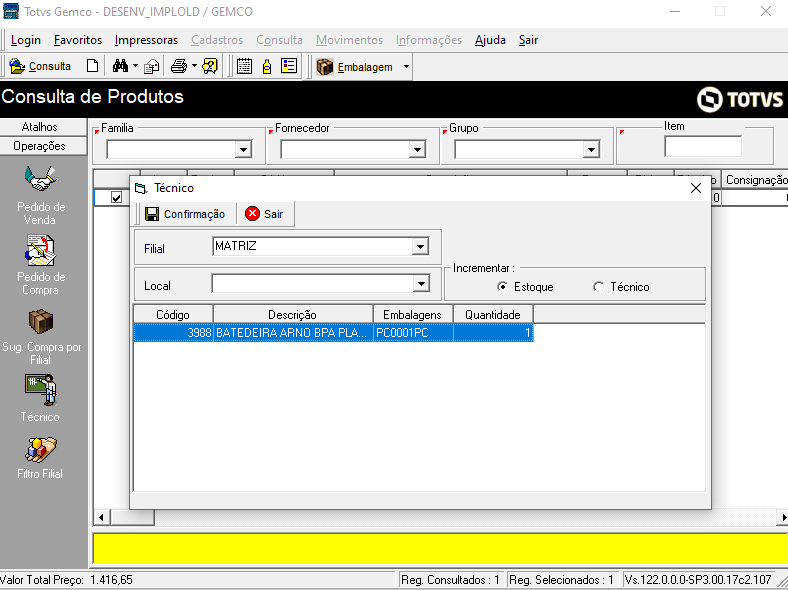Click the calendar notepad icon

click(244, 66)
